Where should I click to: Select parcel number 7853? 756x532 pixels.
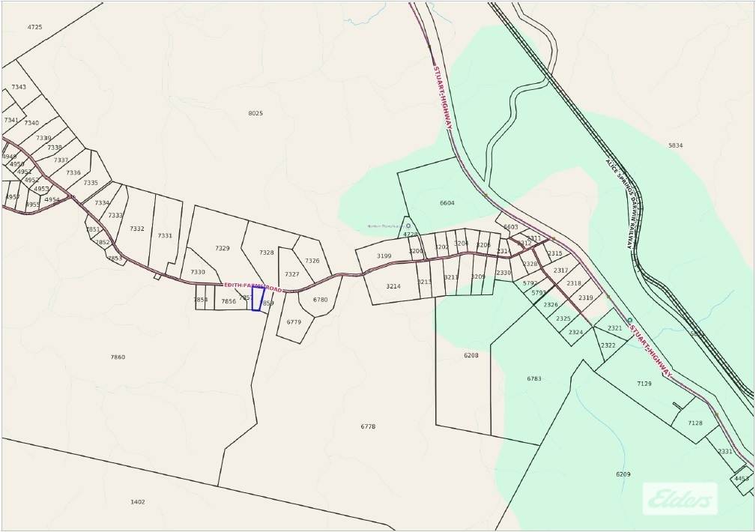coord(115,259)
